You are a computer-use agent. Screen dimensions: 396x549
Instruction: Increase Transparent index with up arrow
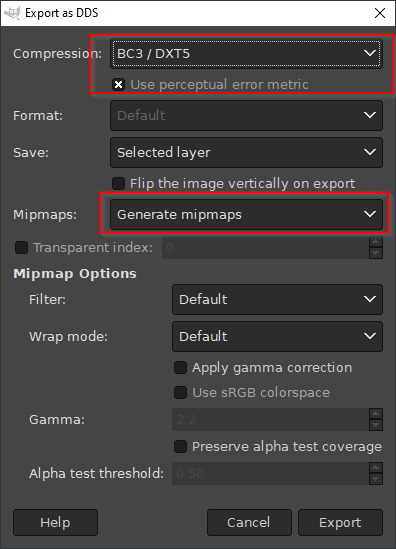[376, 242]
